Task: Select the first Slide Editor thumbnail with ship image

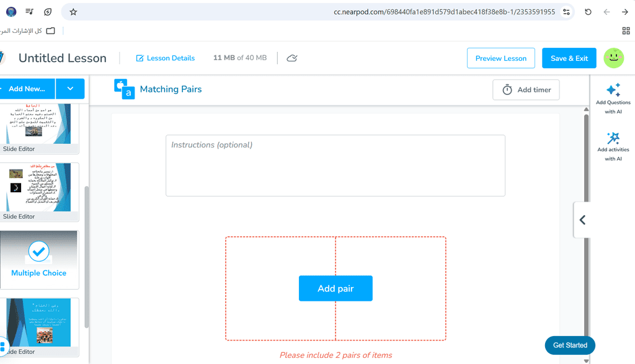Action: tap(39, 128)
